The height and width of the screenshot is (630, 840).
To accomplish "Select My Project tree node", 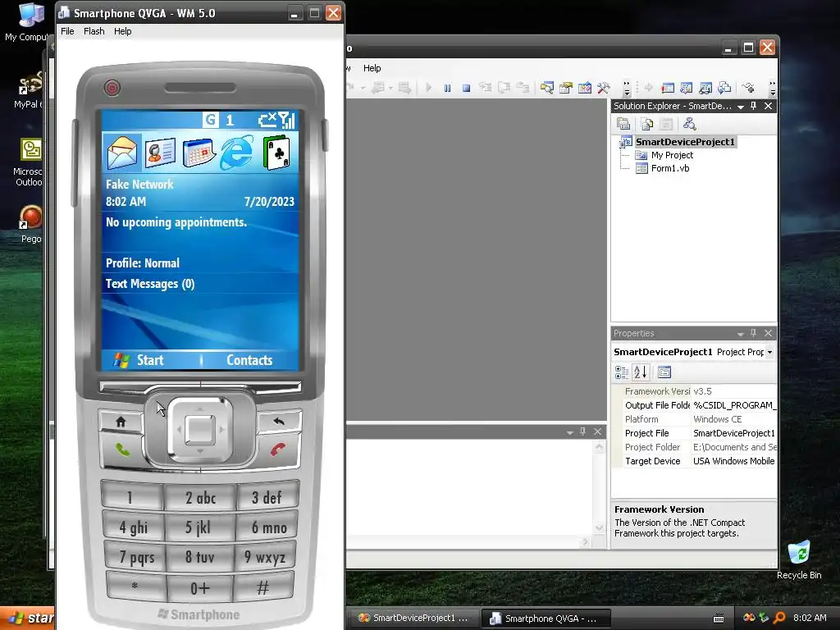I will point(672,155).
